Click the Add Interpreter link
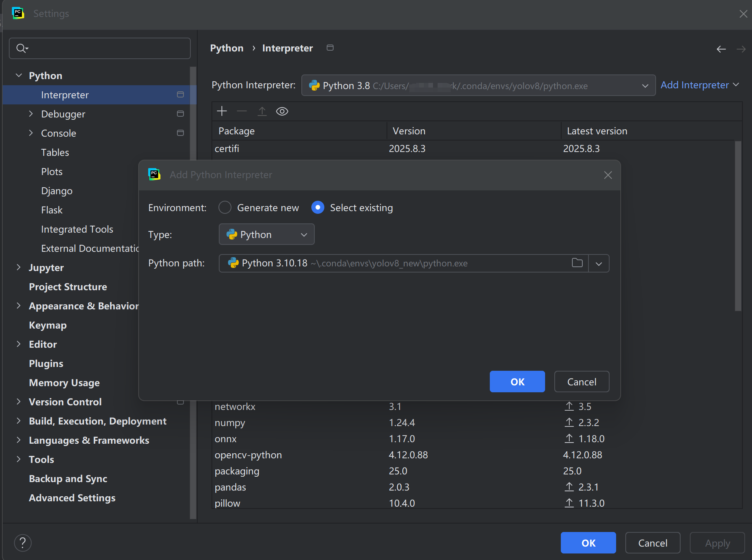This screenshot has height=560, width=752. click(695, 85)
